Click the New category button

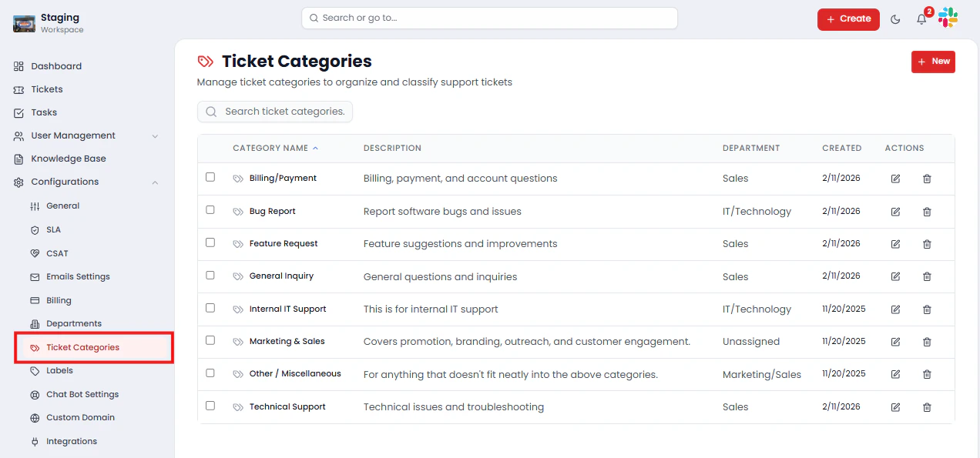[x=933, y=62]
